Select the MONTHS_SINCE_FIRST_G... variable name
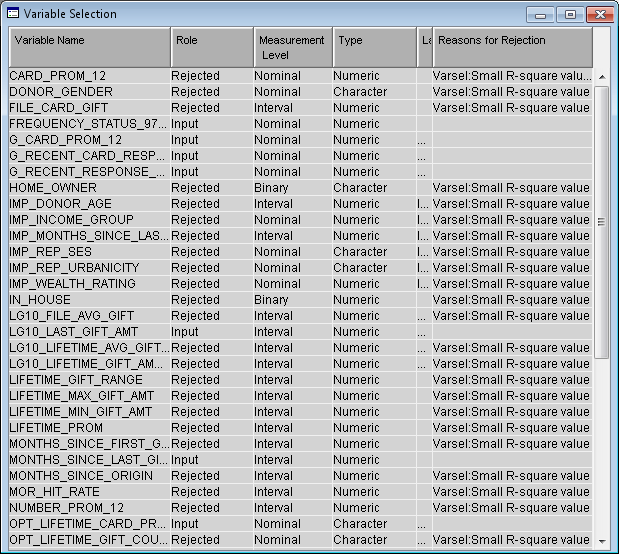Screen dimensions: 619x554 click(x=89, y=443)
